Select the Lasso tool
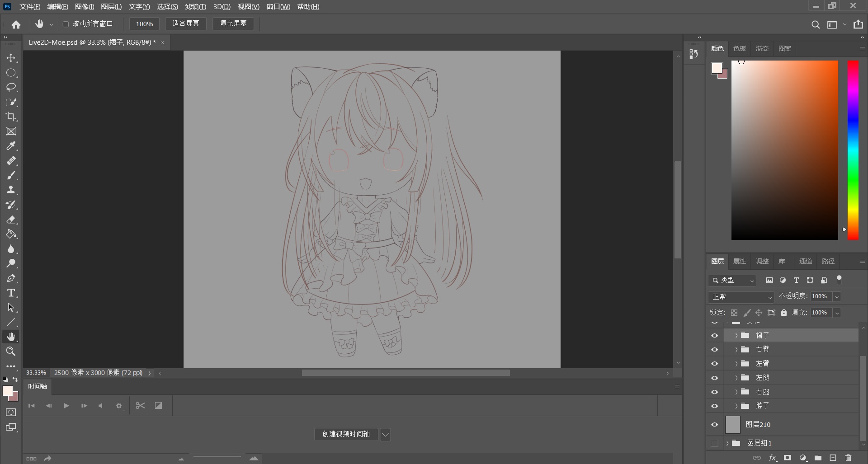 pyautogui.click(x=11, y=87)
